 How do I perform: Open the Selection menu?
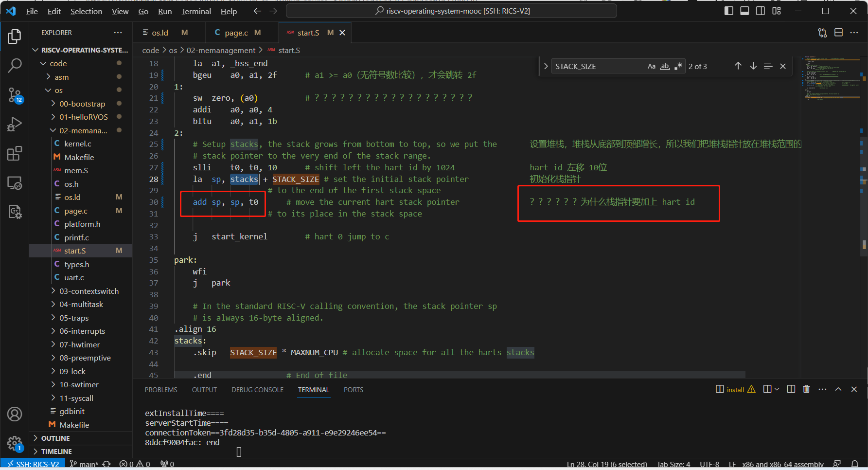pyautogui.click(x=86, y=11)
